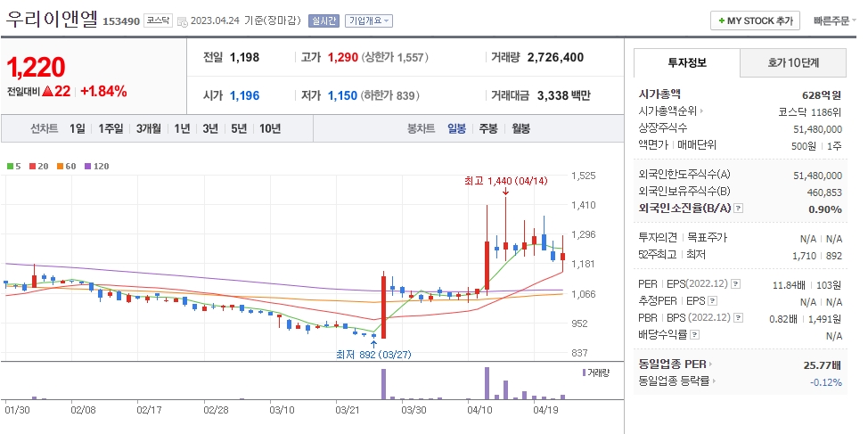Select the 일봉 daily candle chart
The width and height of the screenshot is (868, 434).
(456, 129)
